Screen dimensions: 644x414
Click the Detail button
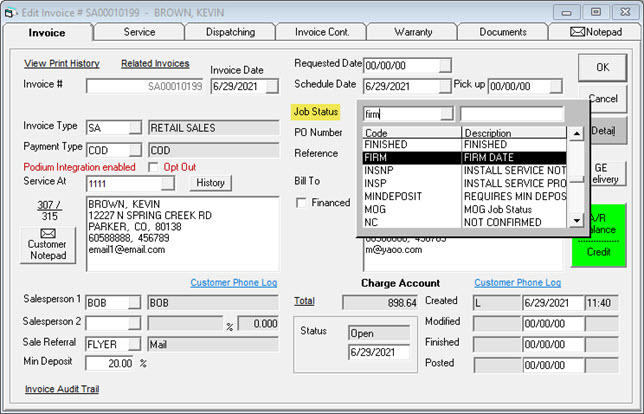point(609,131)
